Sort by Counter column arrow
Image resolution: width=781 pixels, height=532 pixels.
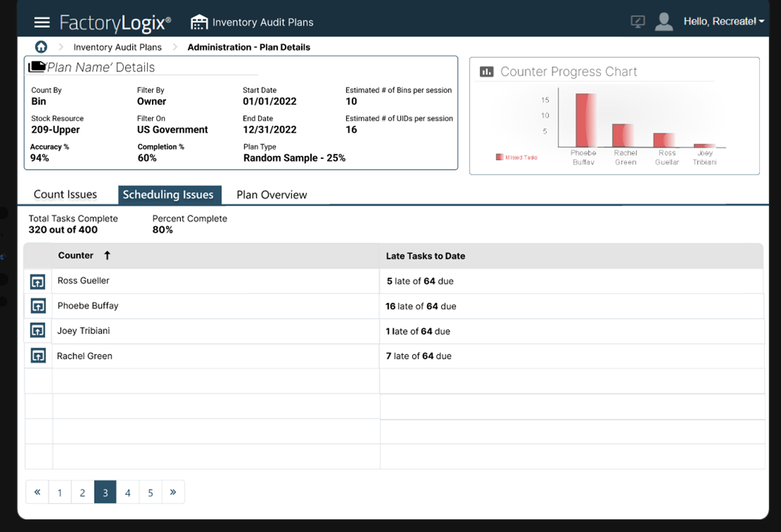pyautogui.click(x=107, y=256)
